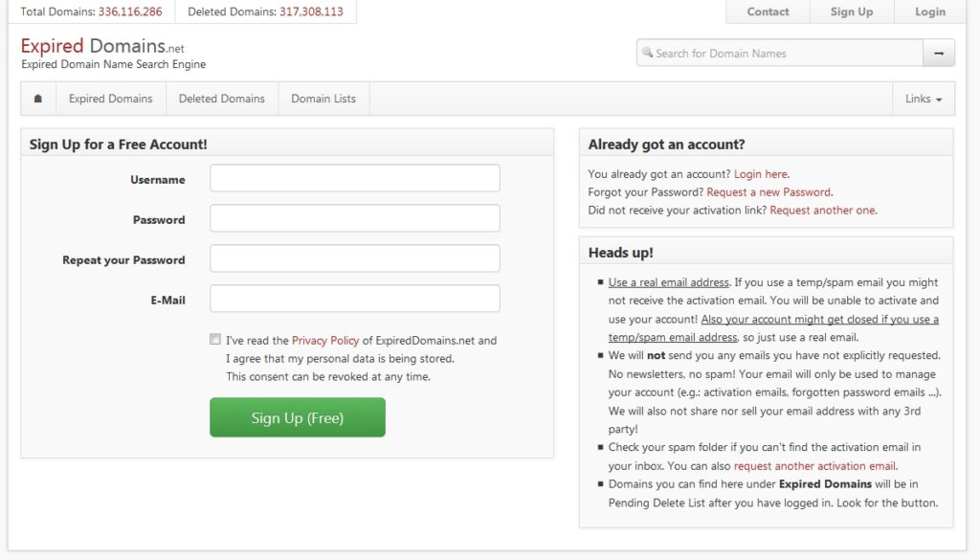Click the search arrow button
The image size is (980, 560).
(938, 54)
